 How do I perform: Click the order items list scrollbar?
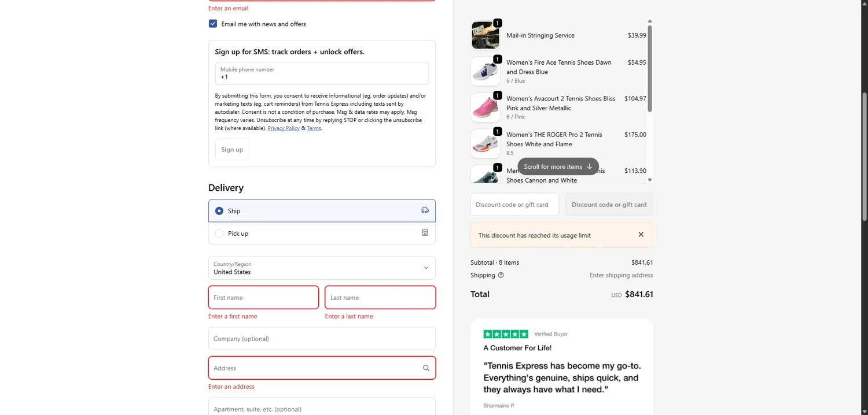point(650,68)
